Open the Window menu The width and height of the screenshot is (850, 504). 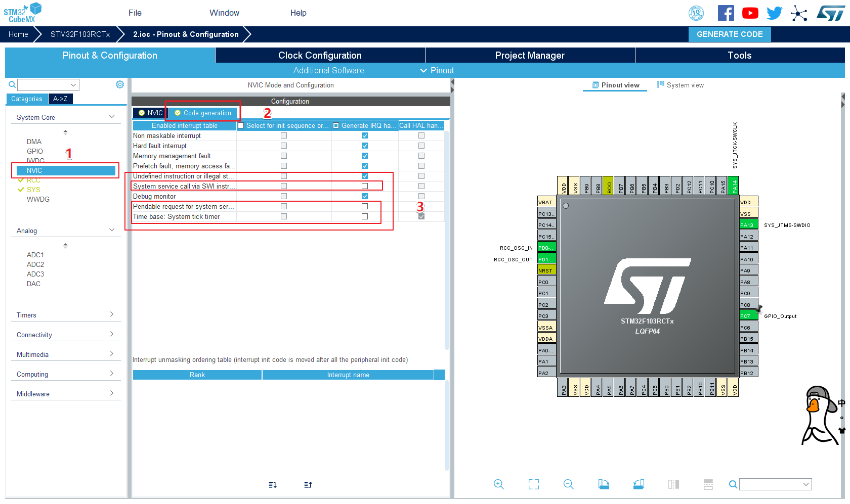tap(225, 13)
